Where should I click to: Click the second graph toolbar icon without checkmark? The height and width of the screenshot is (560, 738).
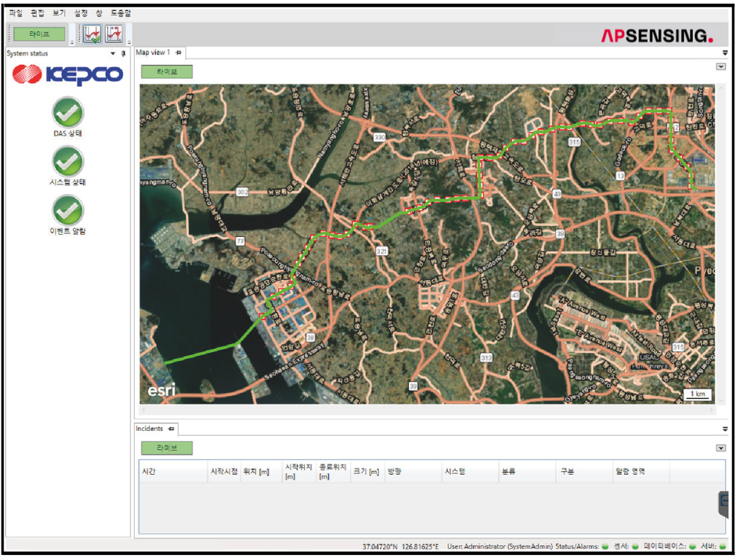click(114, 34)
